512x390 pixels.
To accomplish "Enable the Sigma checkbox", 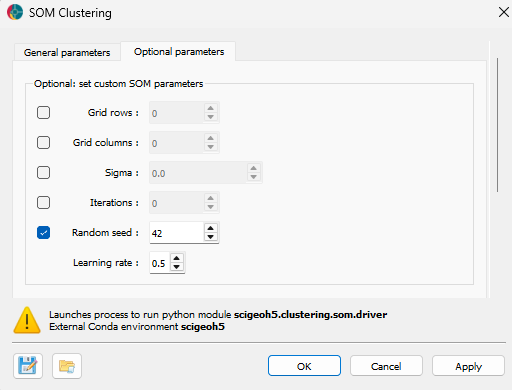I will coord(43,173).
